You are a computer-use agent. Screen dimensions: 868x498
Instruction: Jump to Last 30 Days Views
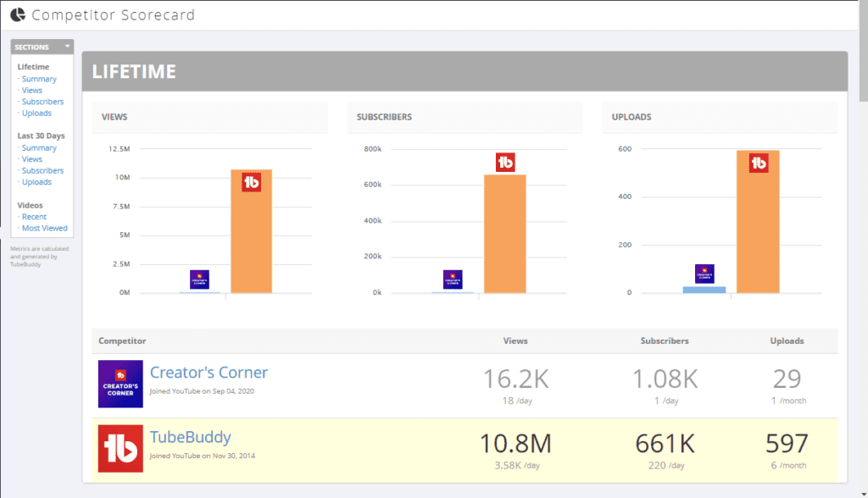coord(32,159)
